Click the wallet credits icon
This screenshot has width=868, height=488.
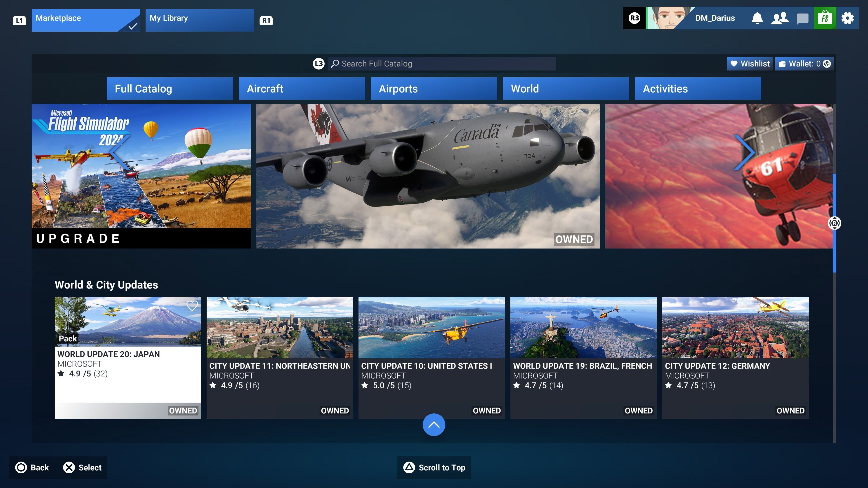pos(827,64)
